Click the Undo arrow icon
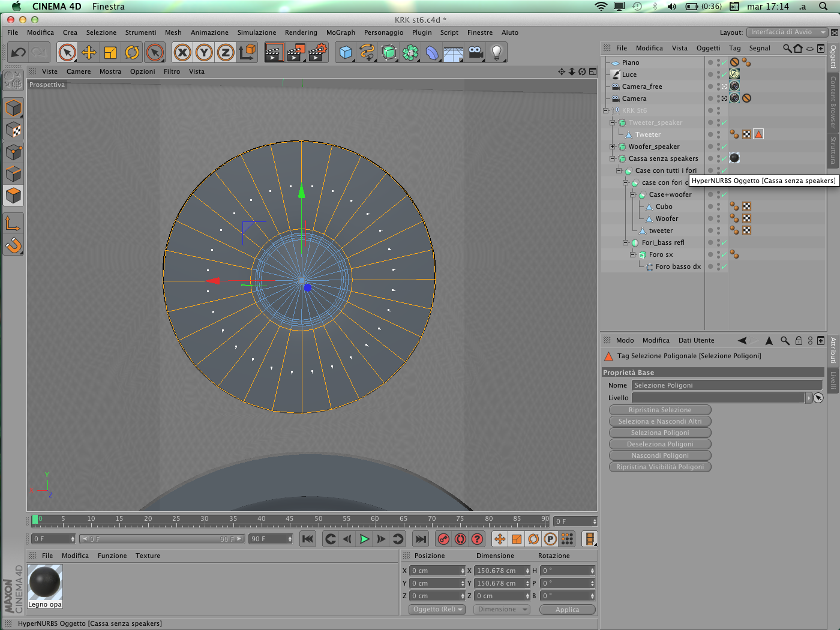 pos(18,53)
